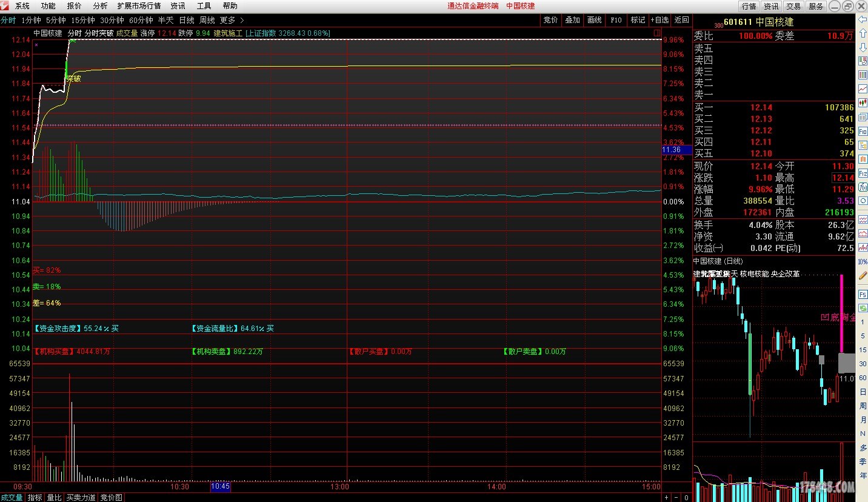Viewport: 868px width, 502px height.
Task: Select the 季 quarterly period sidebar shortcut
Action: point(863,461)
